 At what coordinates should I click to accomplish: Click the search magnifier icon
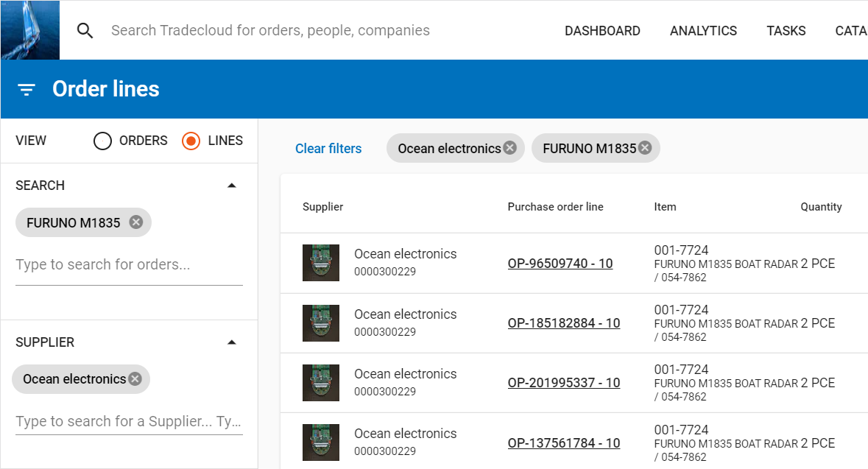coord(85,30)
